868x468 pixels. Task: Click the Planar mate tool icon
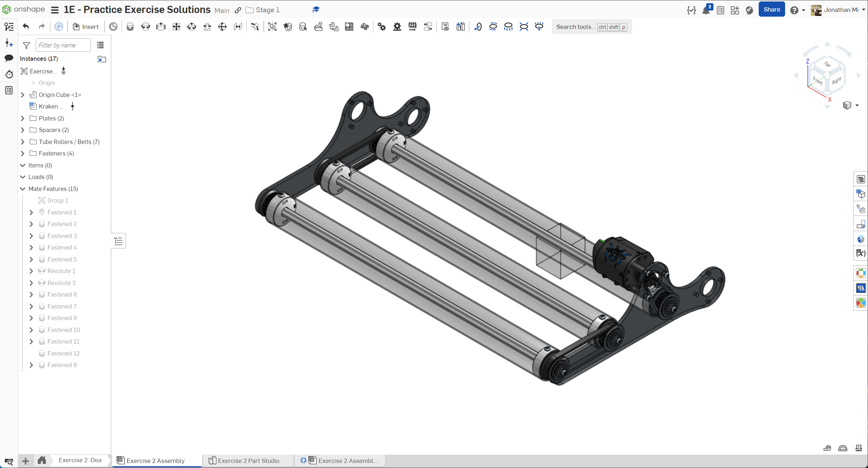pyautogui.click(x=176, y=27)
